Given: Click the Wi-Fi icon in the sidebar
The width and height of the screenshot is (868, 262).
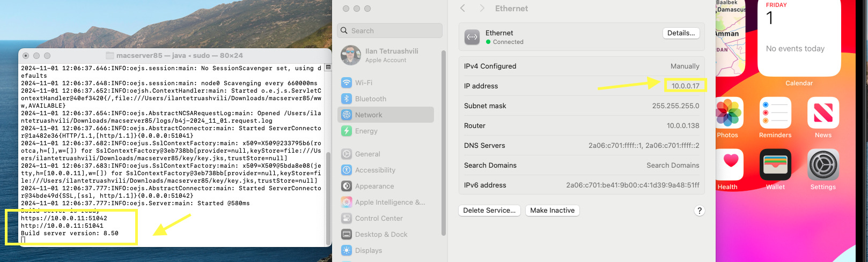Looking at the screenshot, I should 347,83.
